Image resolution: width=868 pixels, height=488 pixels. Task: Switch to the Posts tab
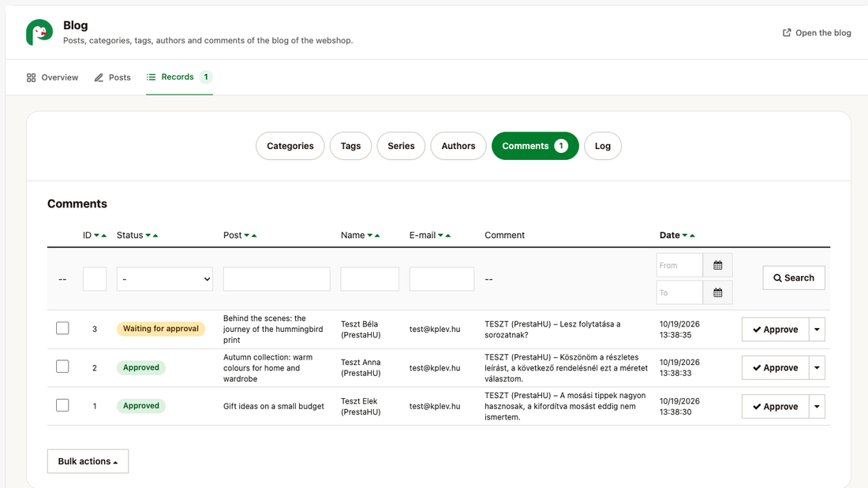tap(112, 77)
